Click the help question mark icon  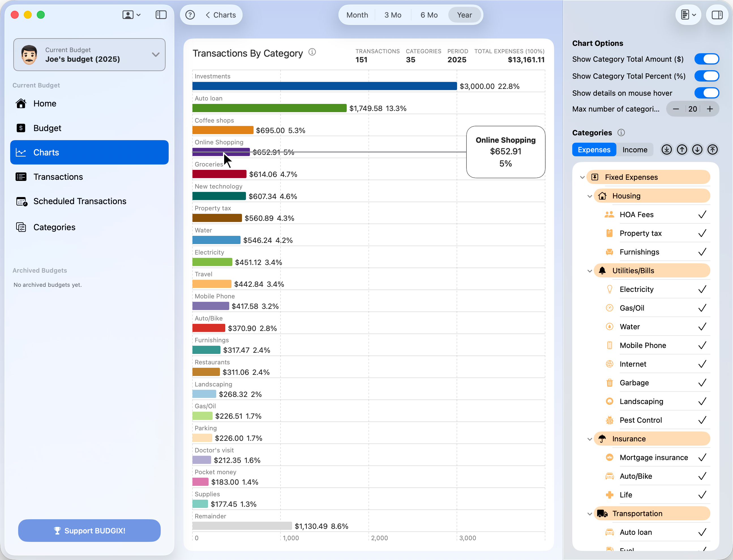point(190,15)
